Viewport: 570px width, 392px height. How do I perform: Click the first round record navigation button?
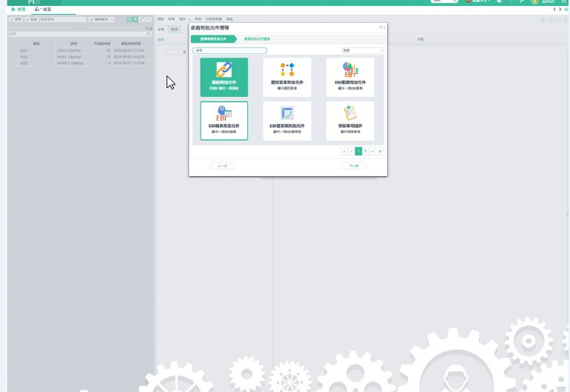[543, 20]
